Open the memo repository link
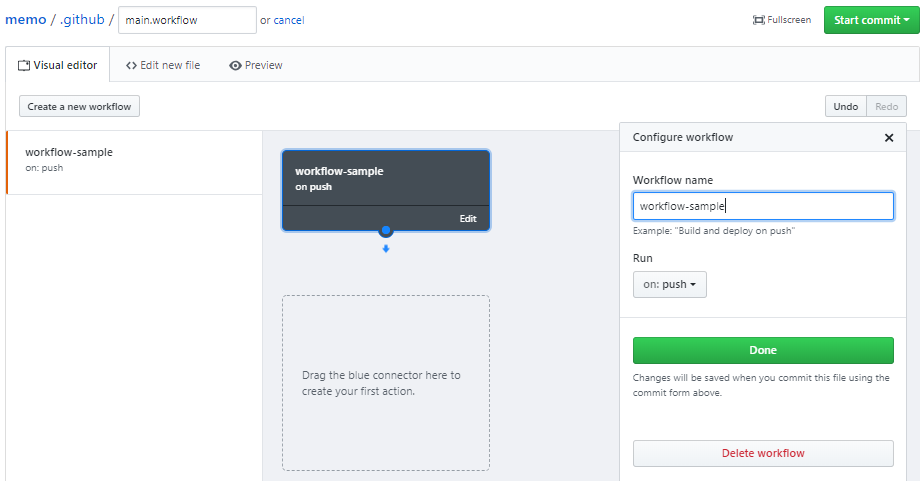This screenshot has width=921, height=481. [x=25, y=20]
